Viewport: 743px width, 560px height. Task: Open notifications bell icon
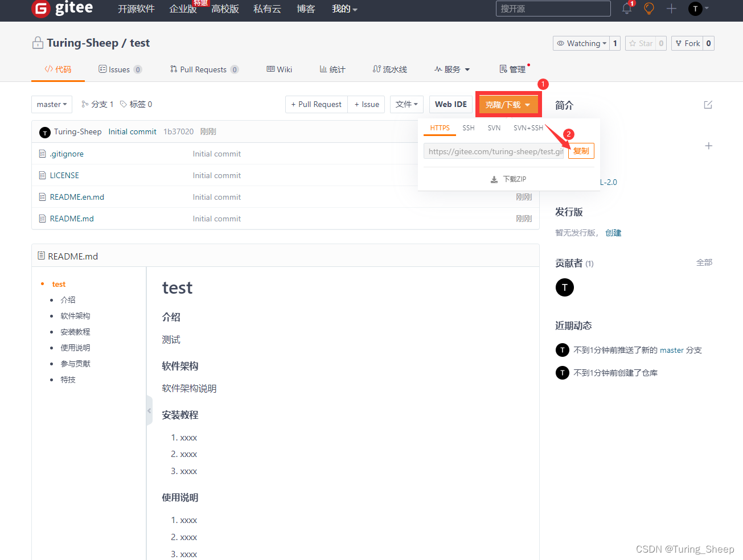tap(627, 9)
